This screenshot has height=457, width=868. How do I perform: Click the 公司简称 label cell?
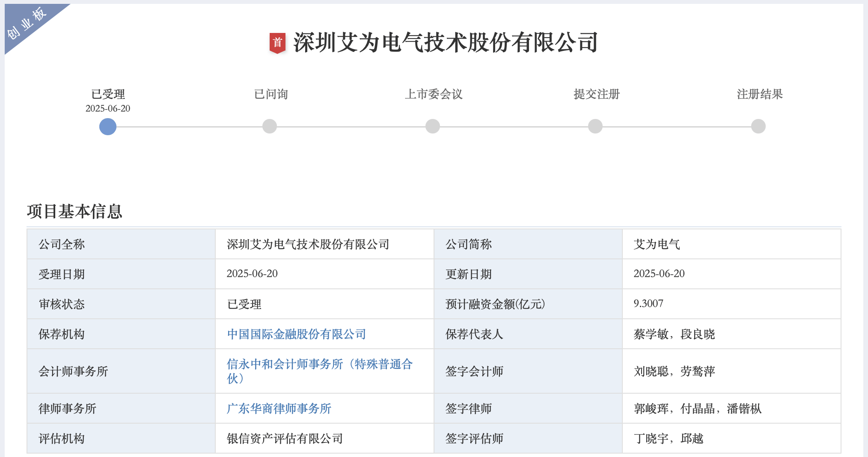[x=528, y=244]
